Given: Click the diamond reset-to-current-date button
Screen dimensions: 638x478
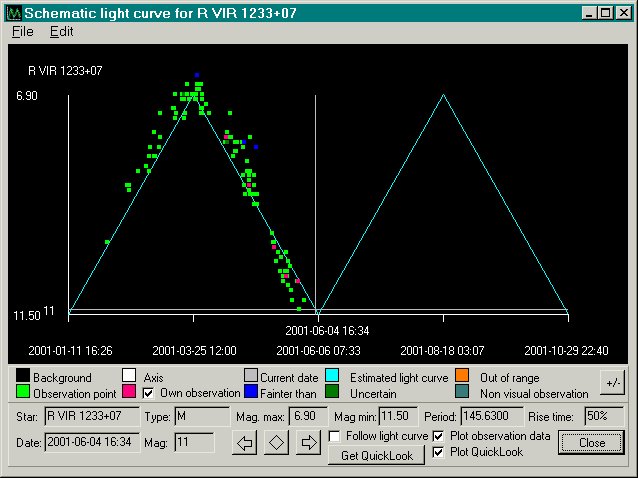Looking at the screenshot, I should [x=276, y=443].
